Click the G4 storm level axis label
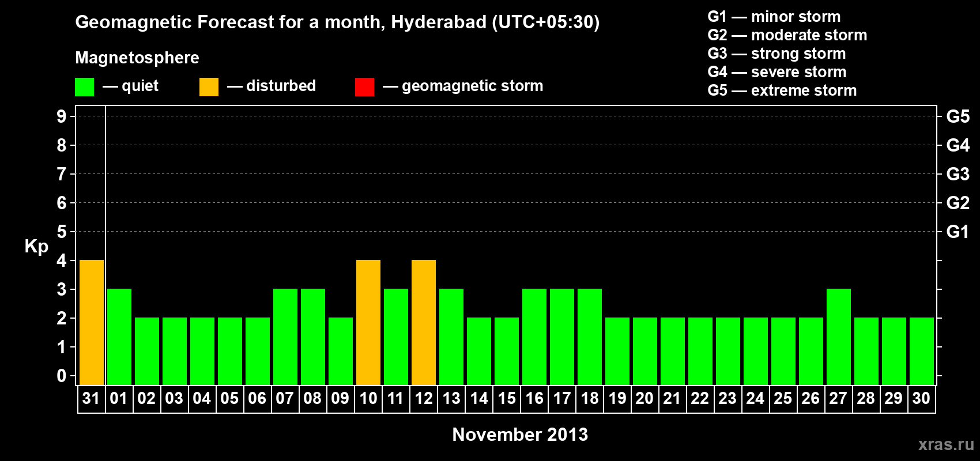 958,145
